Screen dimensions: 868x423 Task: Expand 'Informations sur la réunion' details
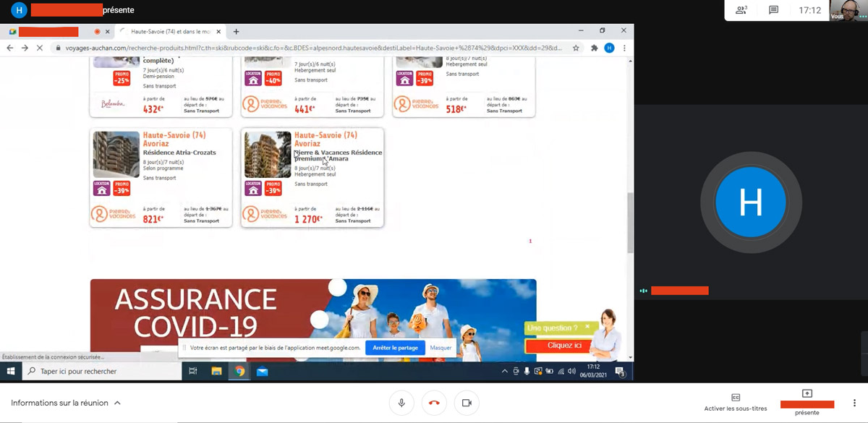(x=66, y=403)
